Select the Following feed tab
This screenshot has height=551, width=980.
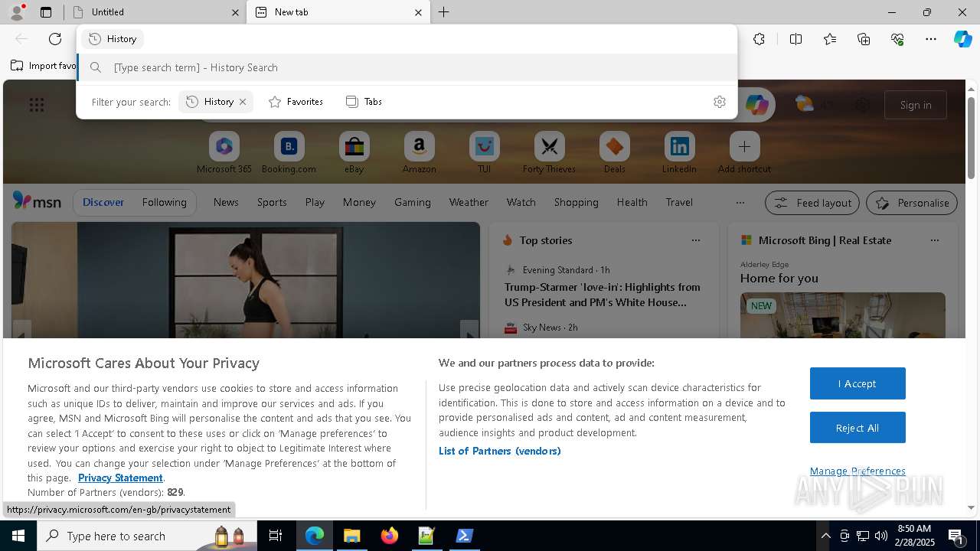click(x=164, y=202)
